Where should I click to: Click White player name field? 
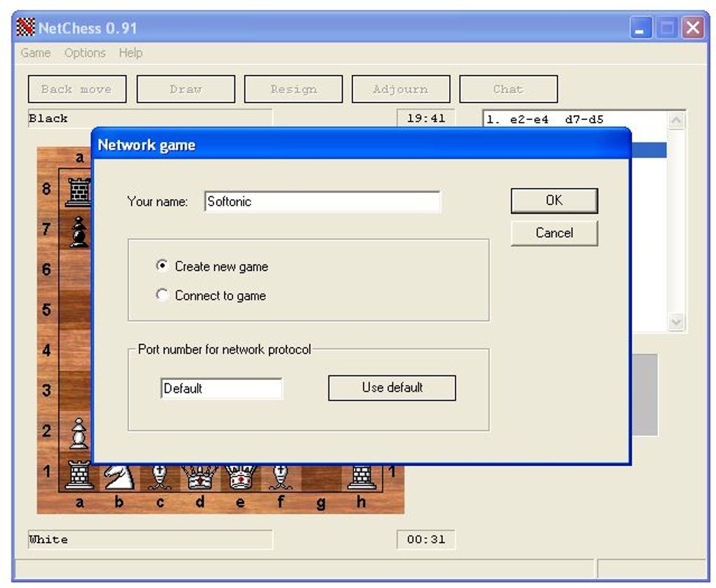tap(150, 540)
